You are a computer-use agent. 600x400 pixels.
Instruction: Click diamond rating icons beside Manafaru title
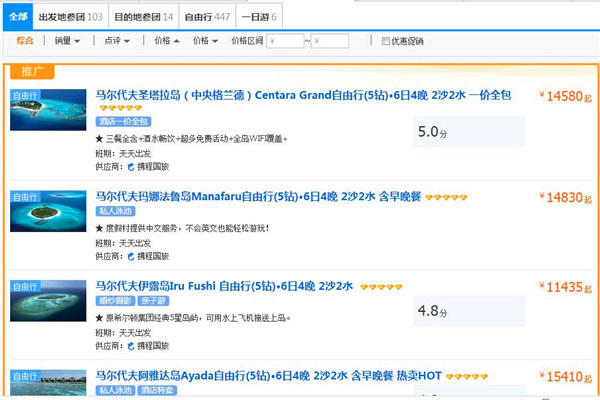click(x=445, y=199)
